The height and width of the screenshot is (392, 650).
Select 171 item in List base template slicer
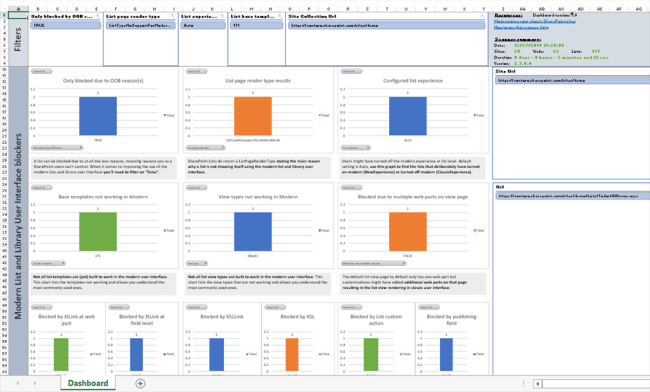tap(256, 25)
